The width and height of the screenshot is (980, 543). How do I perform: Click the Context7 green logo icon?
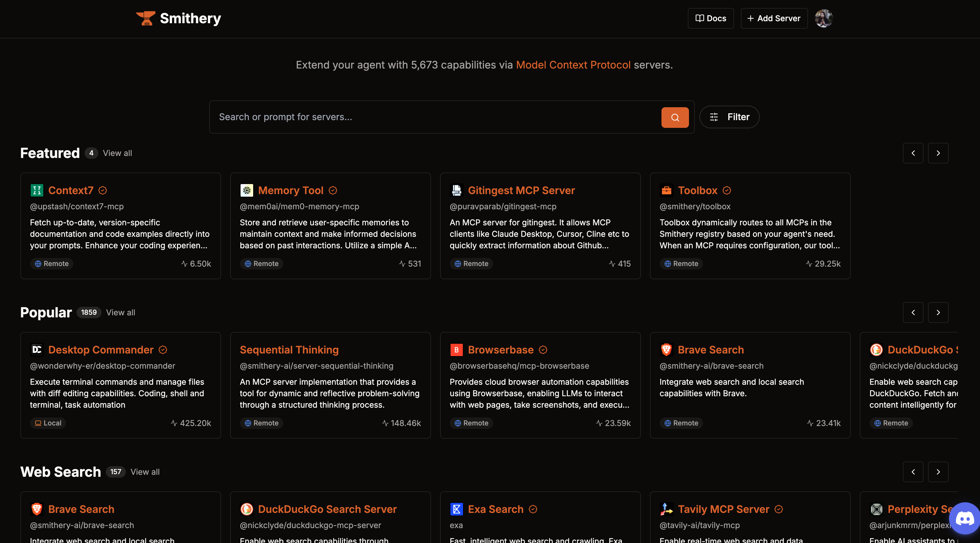tap(37, 190)
